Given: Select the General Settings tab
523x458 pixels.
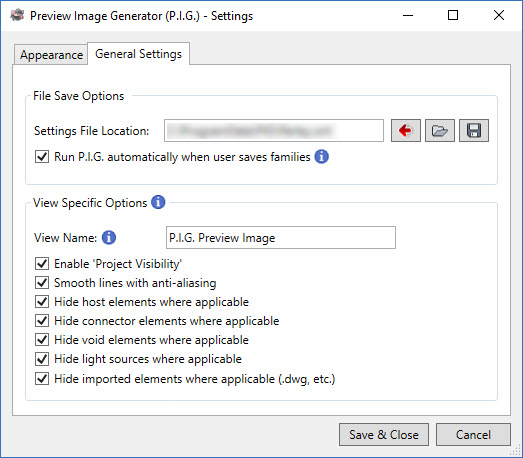Looking at the screenshot, I should [138, 53].
